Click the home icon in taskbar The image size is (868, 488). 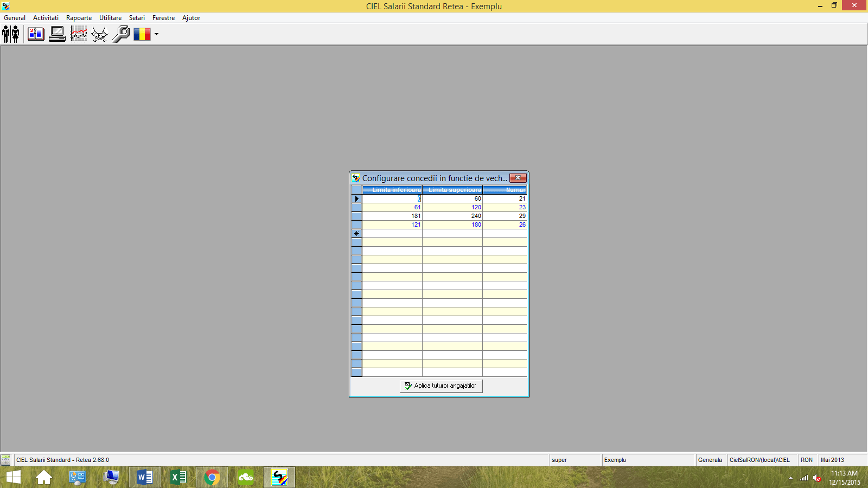pos(44,477)
